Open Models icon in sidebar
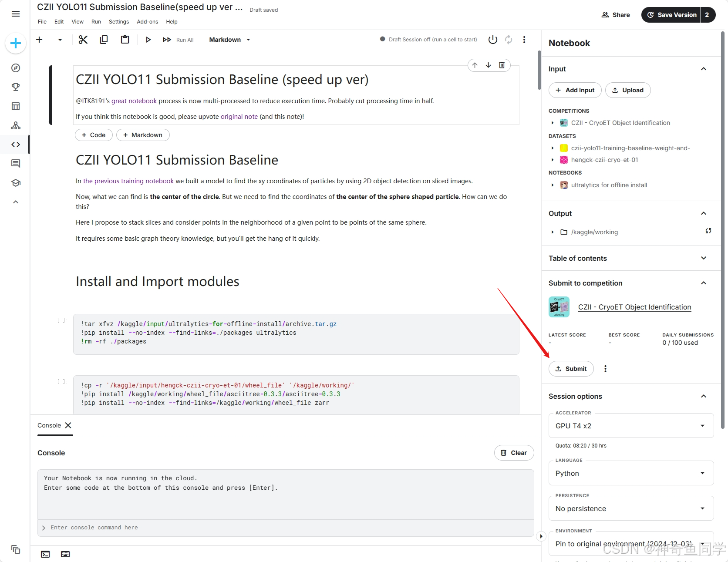The width and height of the screenshot is (728, 562). pos(16,125)
